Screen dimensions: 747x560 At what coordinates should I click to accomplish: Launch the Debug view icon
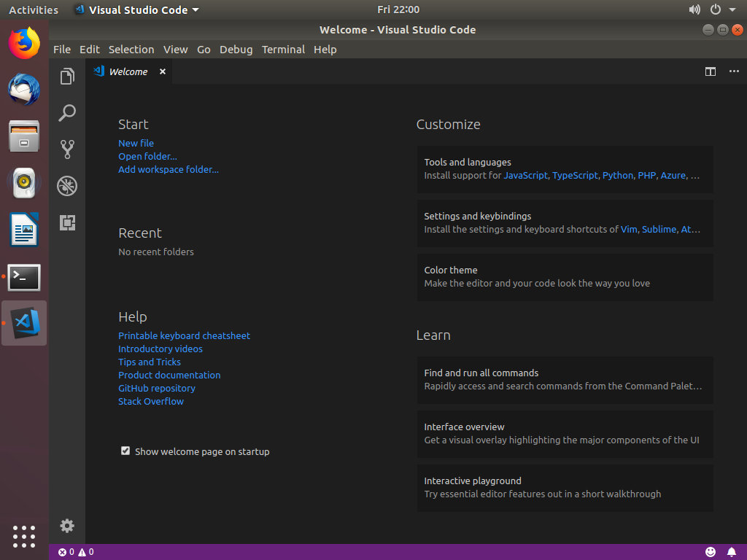[x=67, y=186]
